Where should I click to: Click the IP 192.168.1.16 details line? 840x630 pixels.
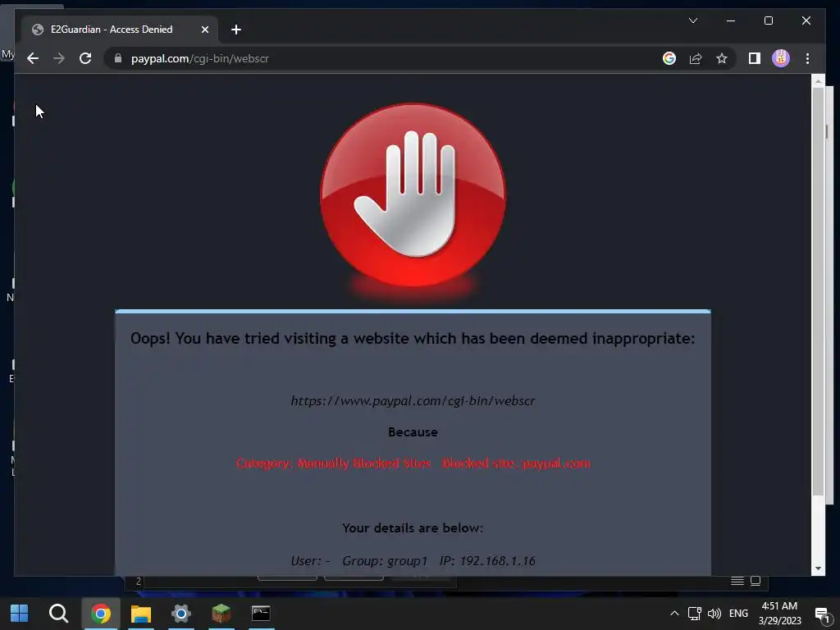tap(413, 561)
